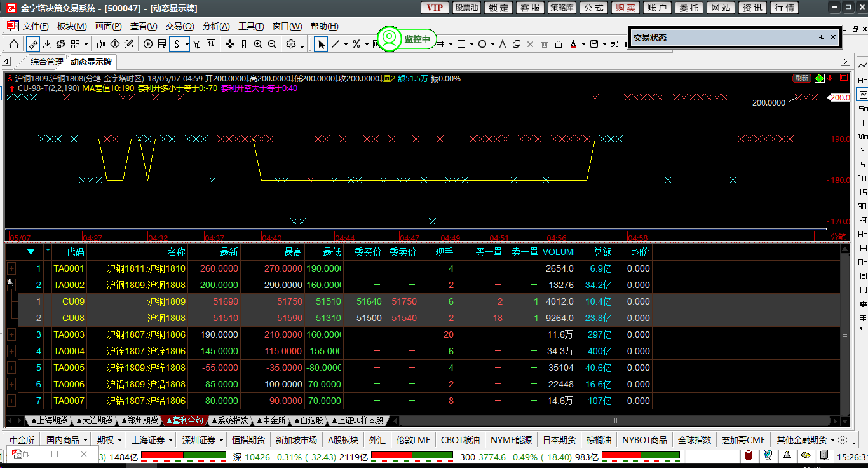Select the zoom in magnifier tool
The width and height of the screenshot is (868, 468).
[258, 44]
